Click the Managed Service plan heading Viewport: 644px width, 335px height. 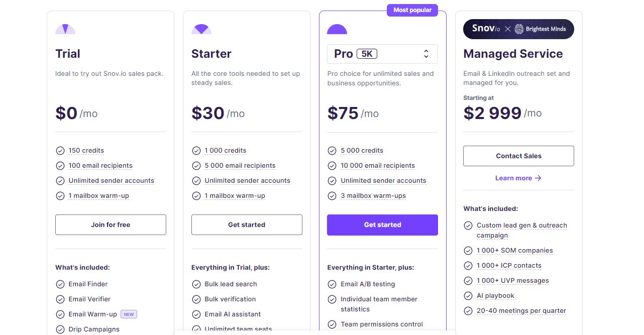[513, 54]
